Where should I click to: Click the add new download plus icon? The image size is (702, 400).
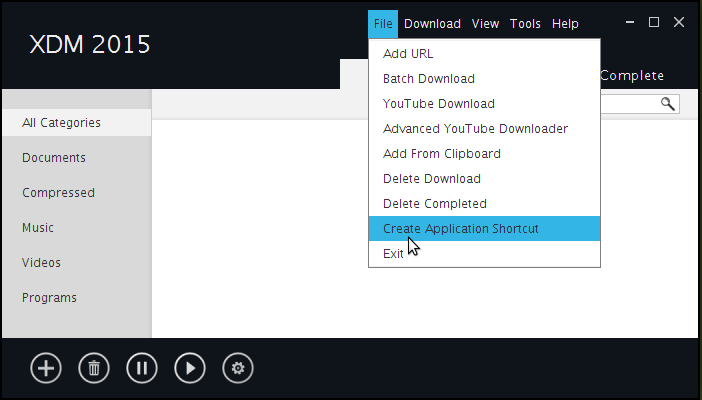click(46, 368)
